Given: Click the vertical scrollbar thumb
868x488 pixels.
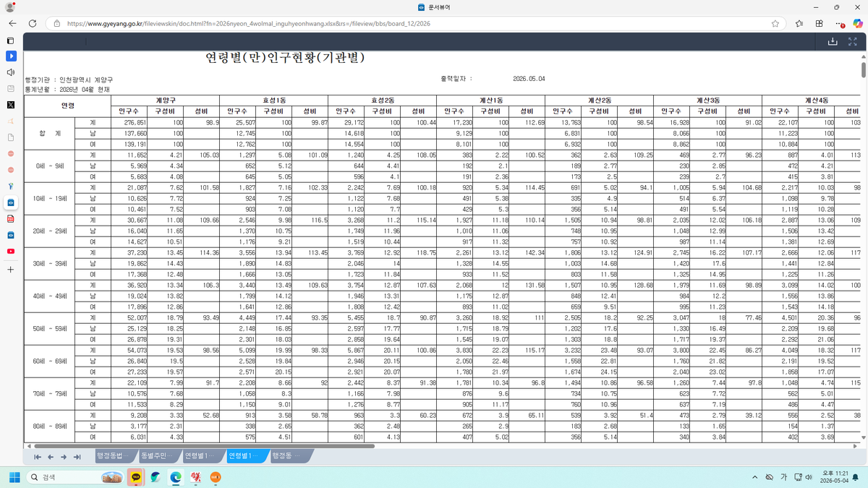Looking at the screenshot, I should point(864,69).
